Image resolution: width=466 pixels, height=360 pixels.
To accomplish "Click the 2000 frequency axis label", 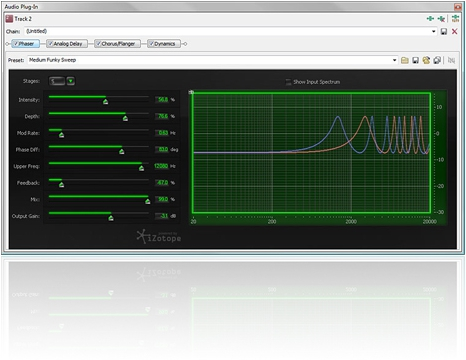I will [351, 222].
